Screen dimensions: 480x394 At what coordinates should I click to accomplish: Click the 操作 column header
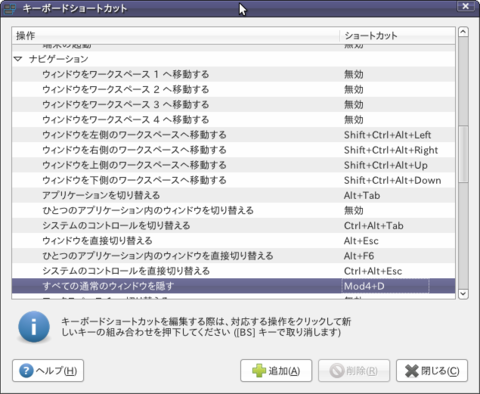[x=176, y=36]
